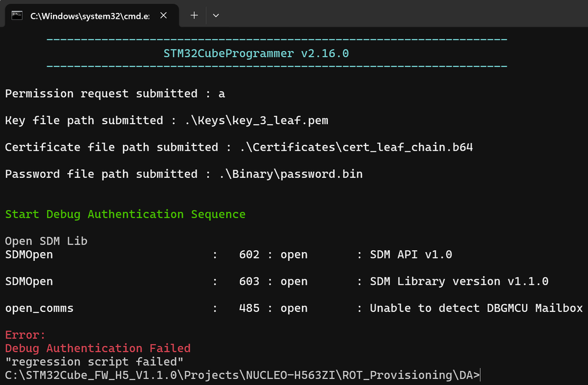588x385 pixels.
Task: Click the Open SDM Lib line
Action: coord(46,241)
